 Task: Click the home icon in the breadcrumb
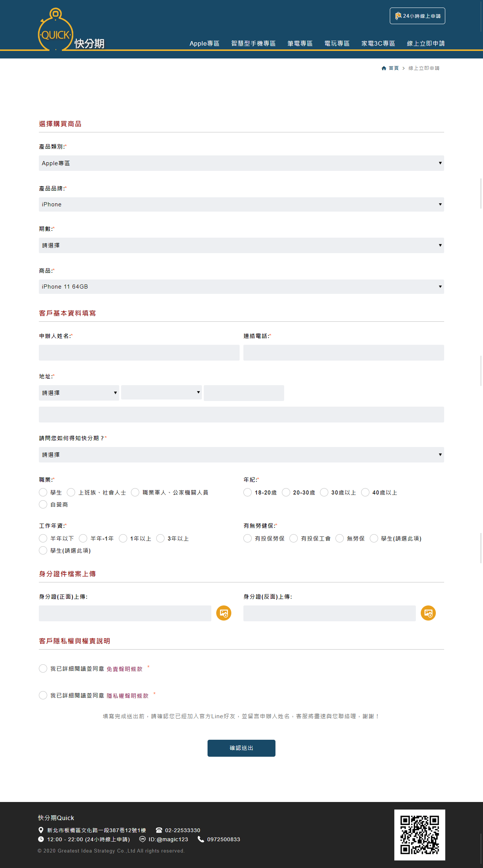[x=384, y=68]
